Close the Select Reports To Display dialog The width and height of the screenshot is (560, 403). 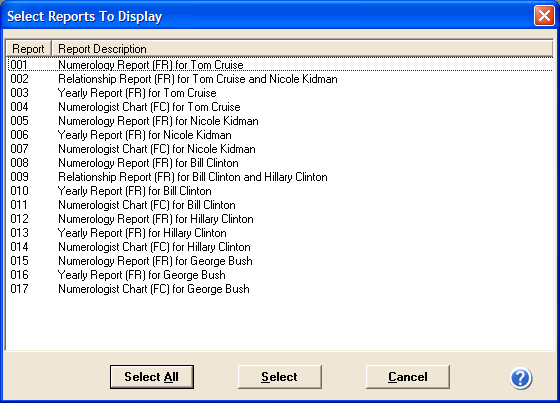click(544, 16)
